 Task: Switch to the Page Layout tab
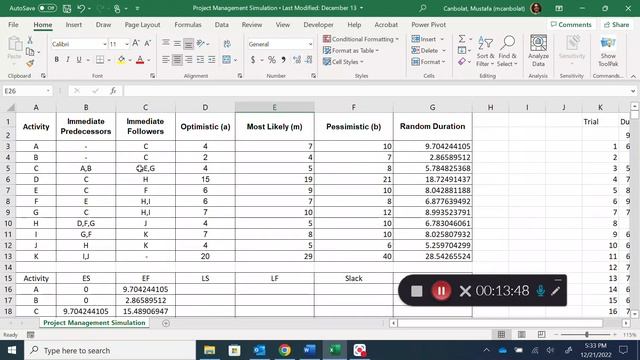click(142, 24)
